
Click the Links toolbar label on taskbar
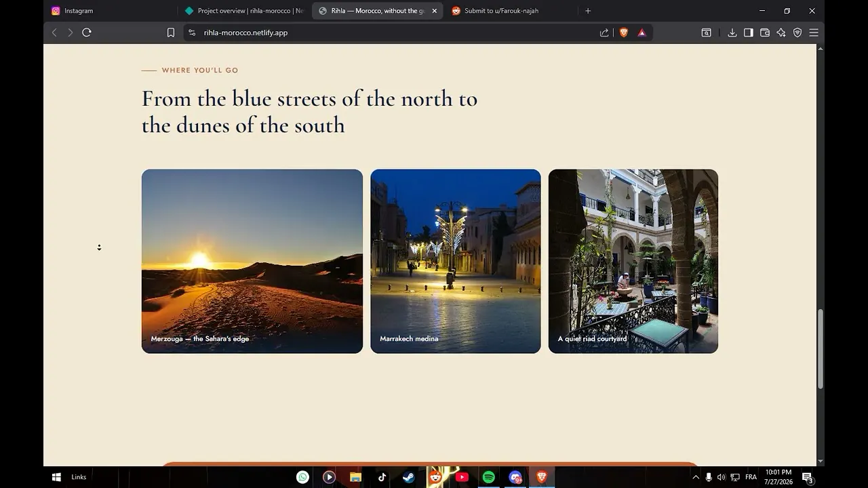[79, 477]
